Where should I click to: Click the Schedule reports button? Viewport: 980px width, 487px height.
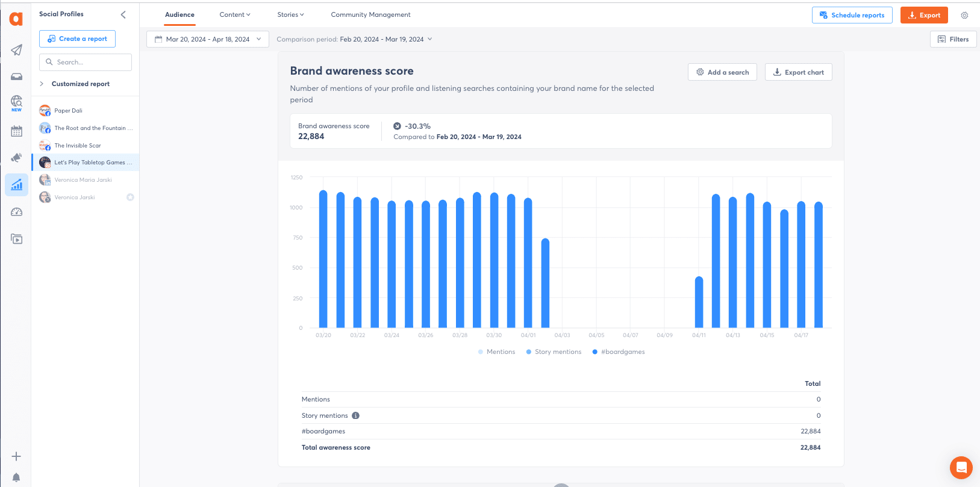click(x=852, y=15)
